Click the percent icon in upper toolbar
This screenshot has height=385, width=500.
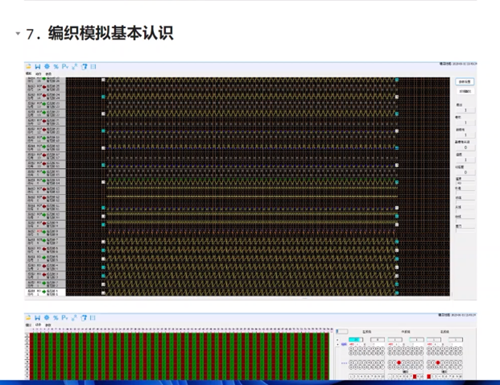coord(56,66)
